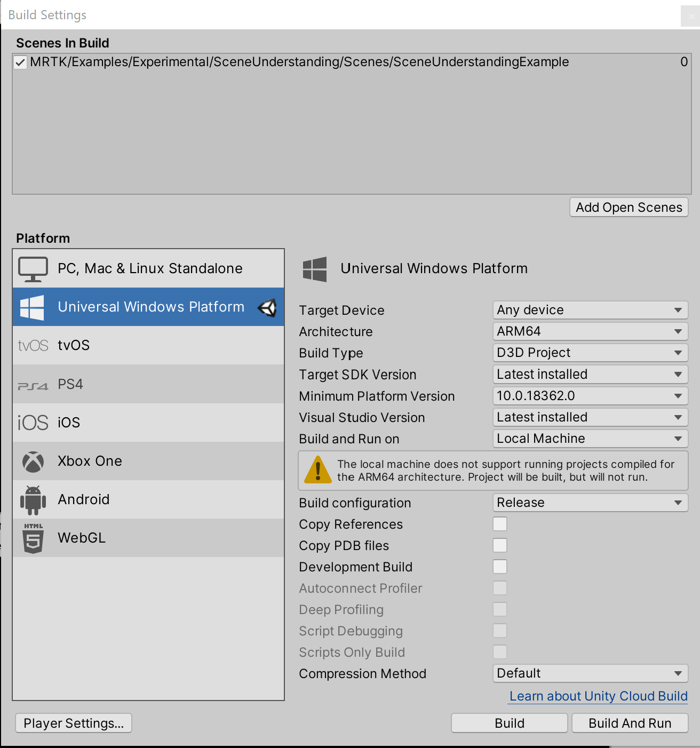Select the SceneUnderstandingExample scene path
Screen dimensions: 700x748
[299, 62]
